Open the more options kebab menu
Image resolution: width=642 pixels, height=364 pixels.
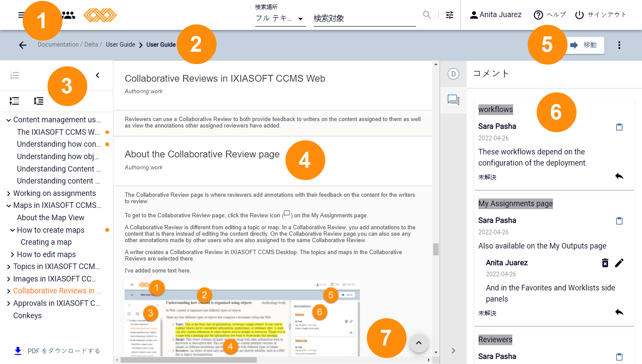tap(619, 45)
